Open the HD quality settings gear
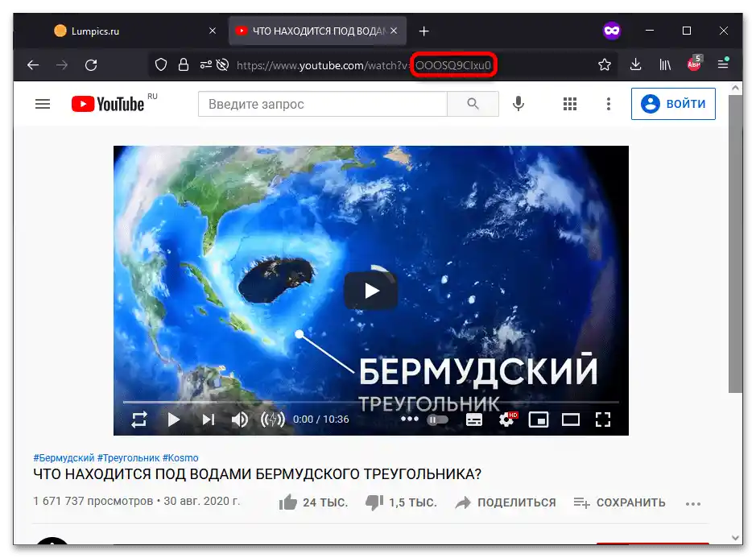The height and width of the screenshot is (558, 756). [506, 419]
